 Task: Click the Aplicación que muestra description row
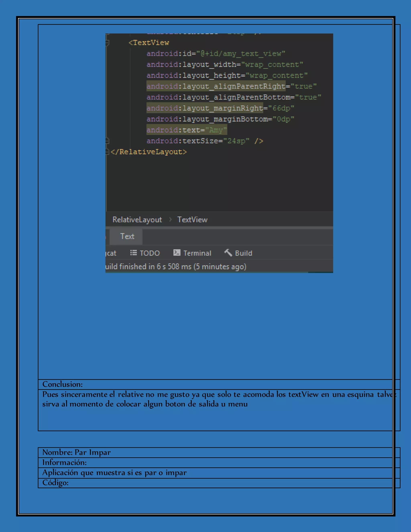point(219,473)
